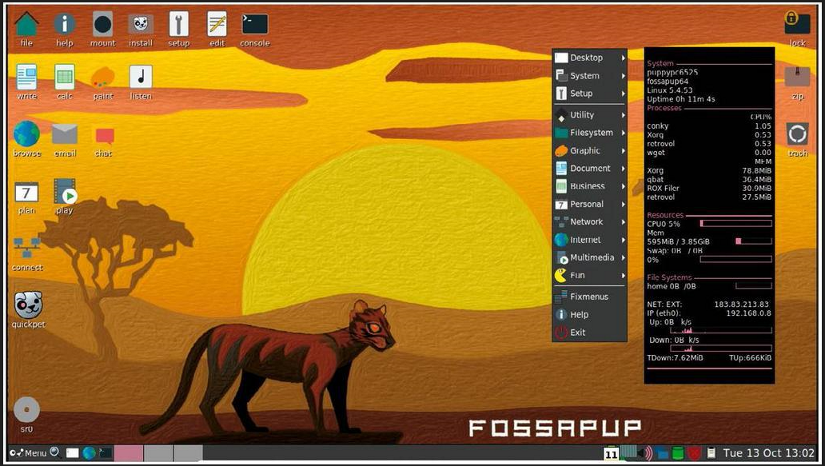825x466 pixels.
Task: Launch the quickpet desktop icon
Action: 28,304
